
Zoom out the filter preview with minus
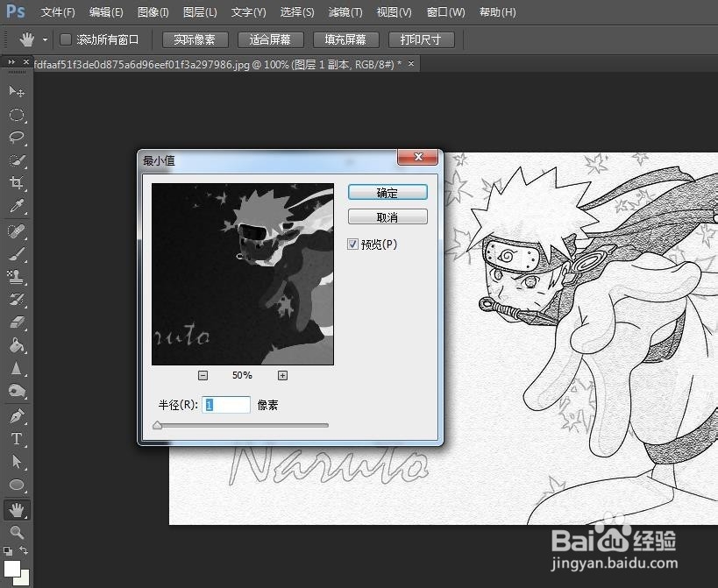[203, 376]
